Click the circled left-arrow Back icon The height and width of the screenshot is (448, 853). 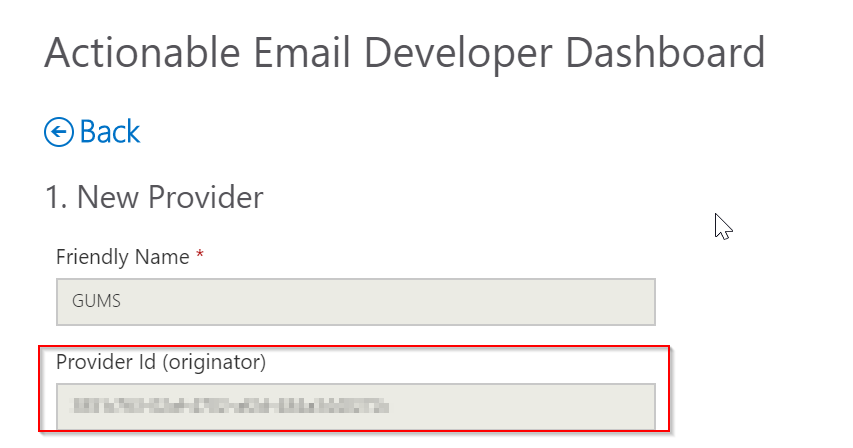click(x=59, y=132)
